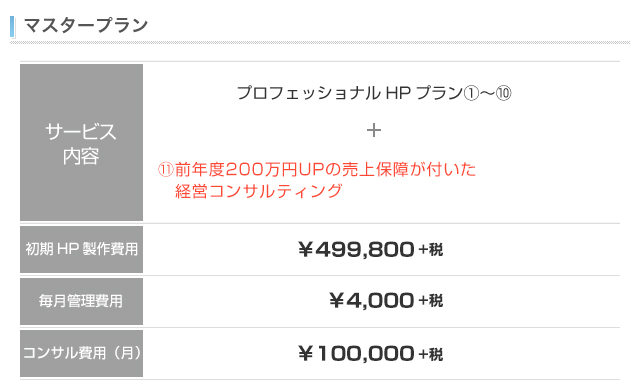This screenshot has width=640, height=390.
Task: Click the ① circled number
Action: tap(471, 93)
